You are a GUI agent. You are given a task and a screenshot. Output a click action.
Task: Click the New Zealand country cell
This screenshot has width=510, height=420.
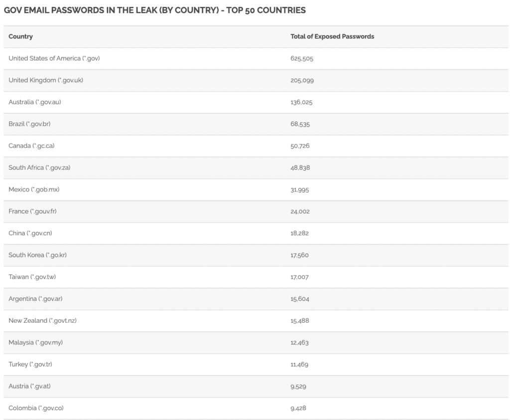(x=42, y=320)
